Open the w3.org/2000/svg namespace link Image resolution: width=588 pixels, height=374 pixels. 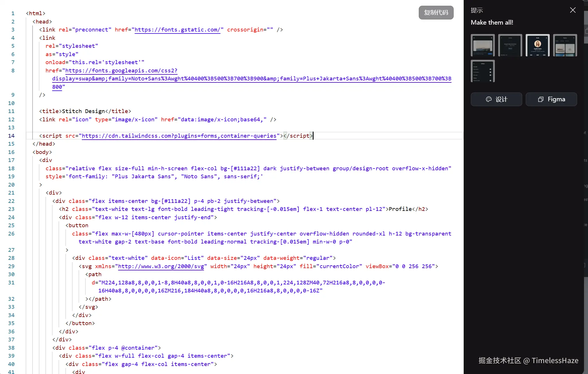point(161,266)
